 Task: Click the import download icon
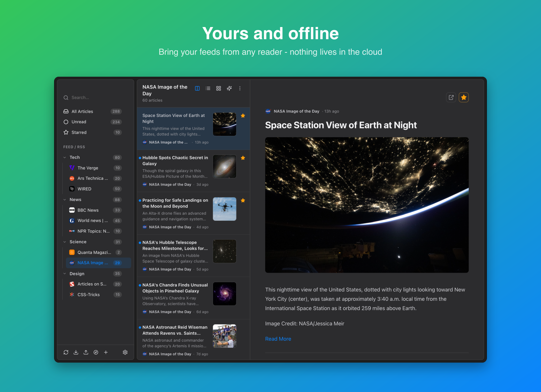coord(76,352)
